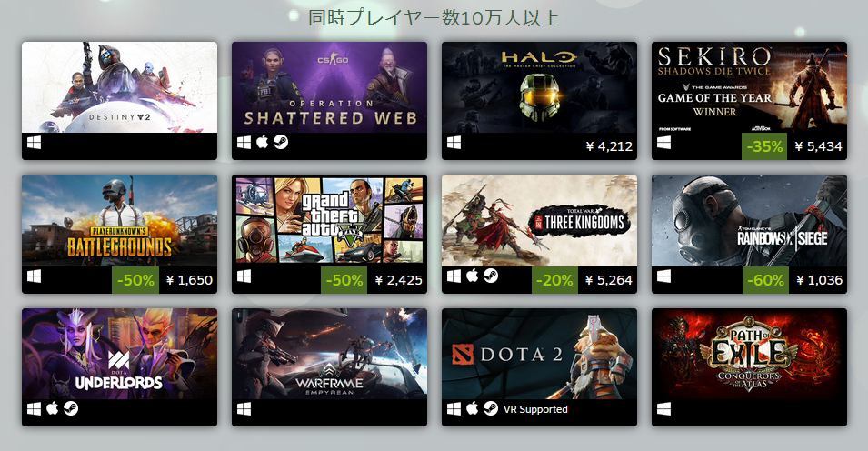Click the Windows icon under Halo

454,143
